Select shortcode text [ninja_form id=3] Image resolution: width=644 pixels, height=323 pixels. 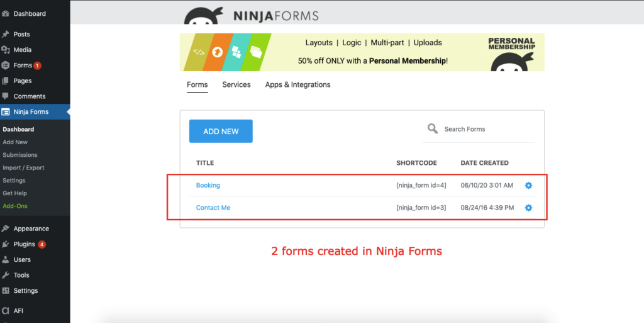(421, 208)
